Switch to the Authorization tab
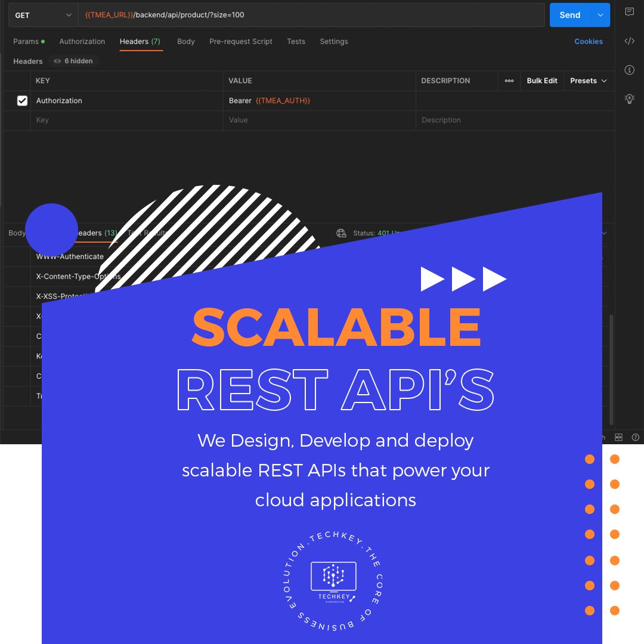The height and width of the screenshot is (644, 644). [x=82, y=42]
